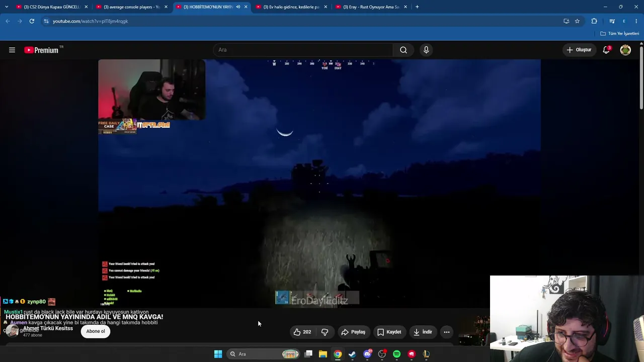The height and width of the screenshot is (362, 644).
Task: Open more actions for the video
Action: coord(447,332)
